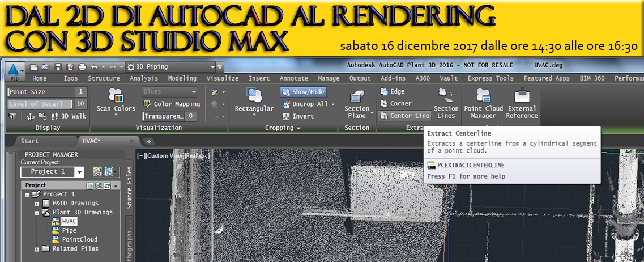Collapse Plant 3D Drawings node

(37, 213)
